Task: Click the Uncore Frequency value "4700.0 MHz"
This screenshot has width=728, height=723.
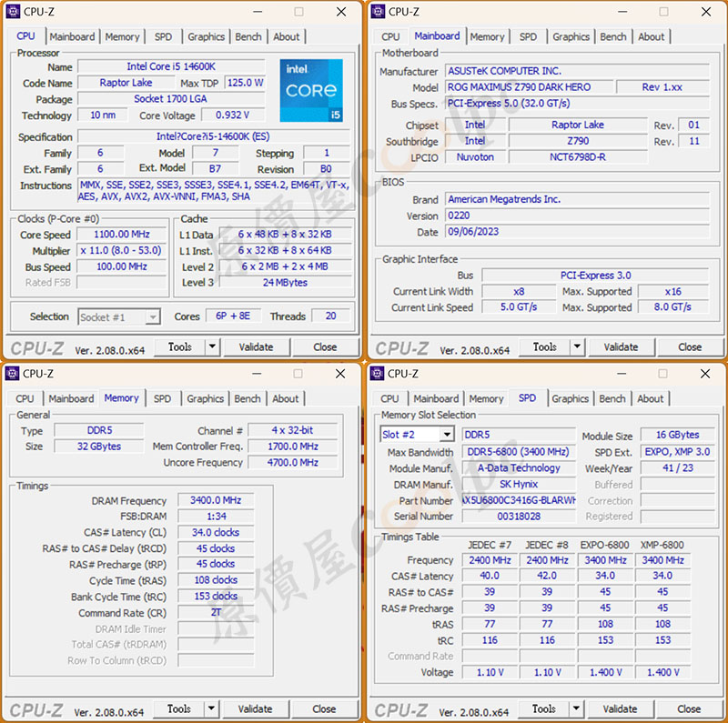Action: [293, 462]
